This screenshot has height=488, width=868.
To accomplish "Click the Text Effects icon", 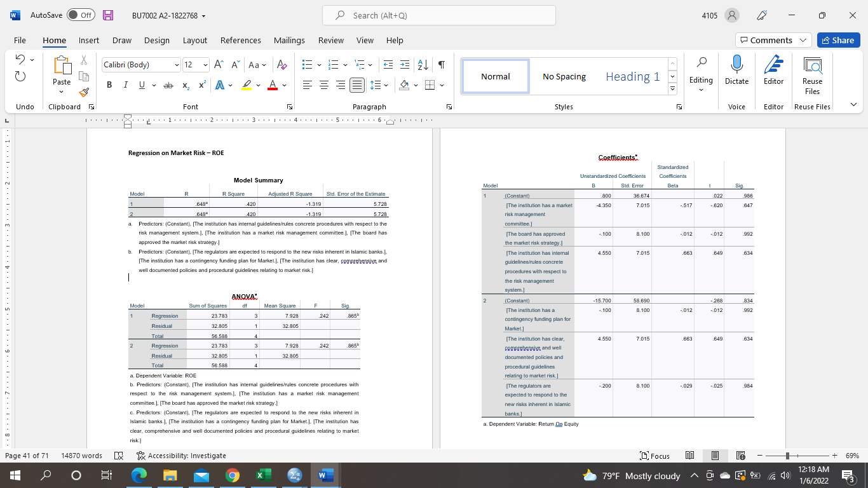I will (x=220, y=85).
